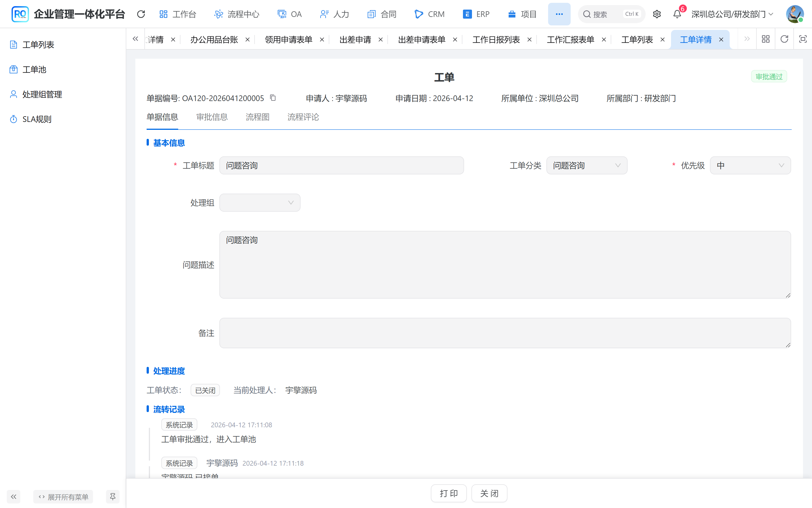Close the 出差申请 tab
Screen dimensions: 812x508
coord(381,40)
